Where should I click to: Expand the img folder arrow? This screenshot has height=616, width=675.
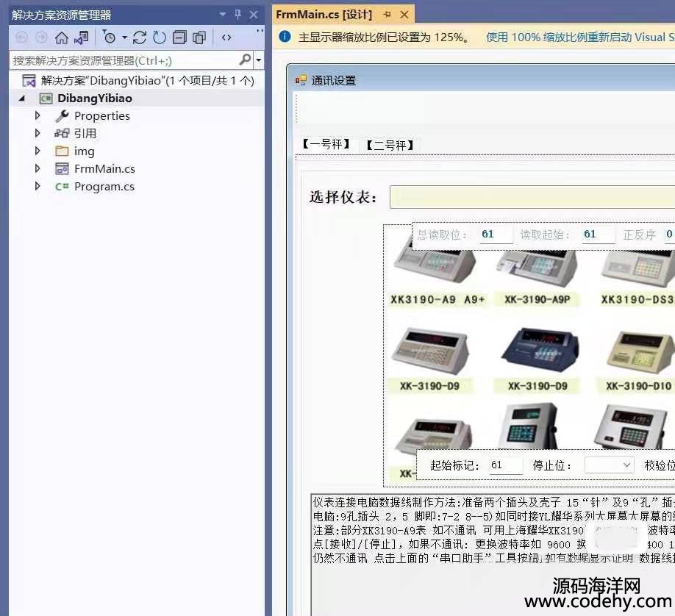point(37,151)
